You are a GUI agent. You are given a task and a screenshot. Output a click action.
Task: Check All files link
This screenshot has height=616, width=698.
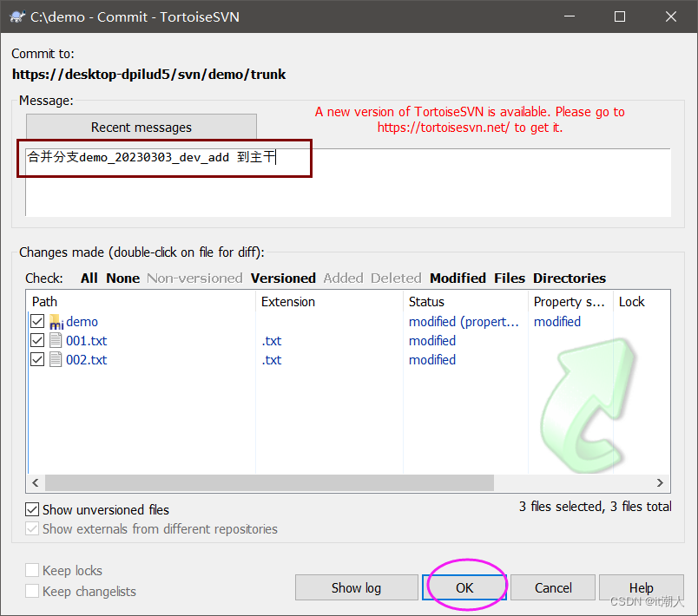(89, 278)
